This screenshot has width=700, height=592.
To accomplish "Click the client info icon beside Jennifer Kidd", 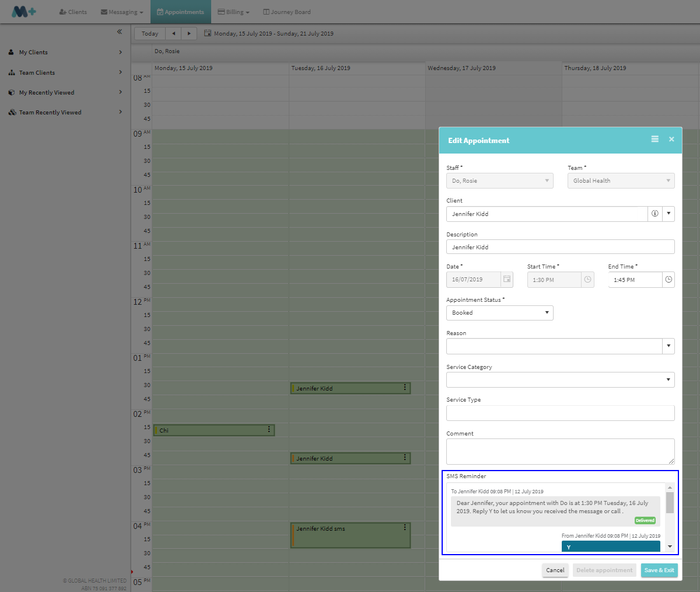I will coord(654,214).
